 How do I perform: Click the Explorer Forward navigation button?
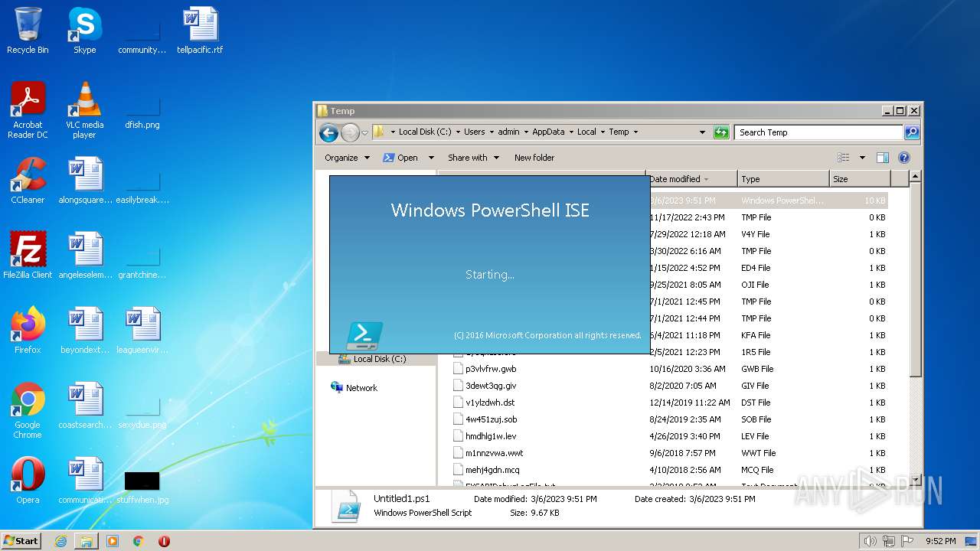pos(350,132)
